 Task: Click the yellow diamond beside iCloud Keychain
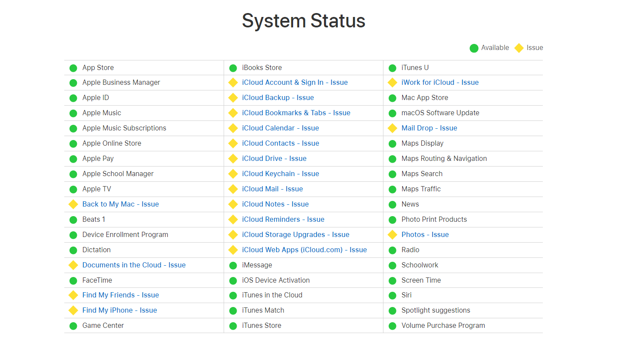(233, 174)
